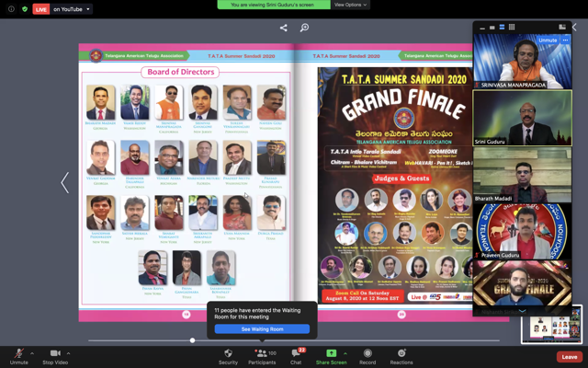
Task: Click the red LIVE indicator
Action: pos(40,9)
